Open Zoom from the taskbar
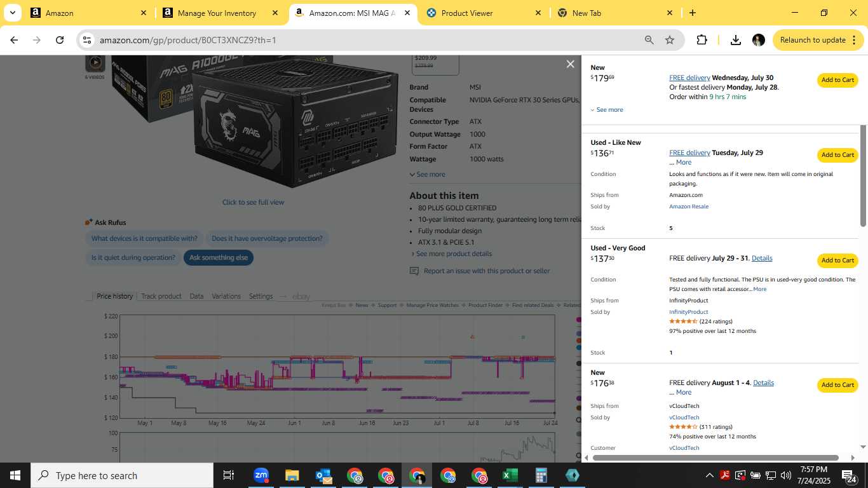This screenshot has height=488, width=868. pos(261,475)
